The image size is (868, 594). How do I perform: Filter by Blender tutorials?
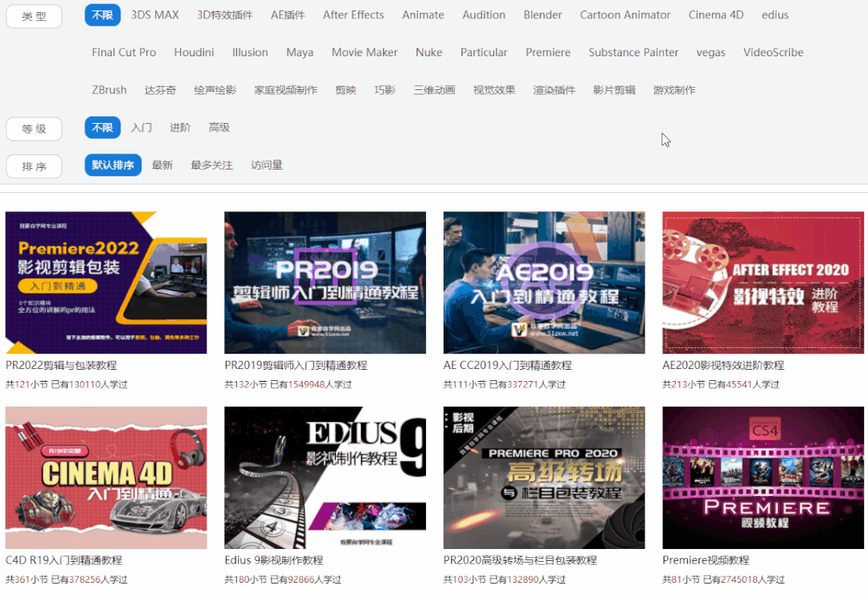[542, 15]
